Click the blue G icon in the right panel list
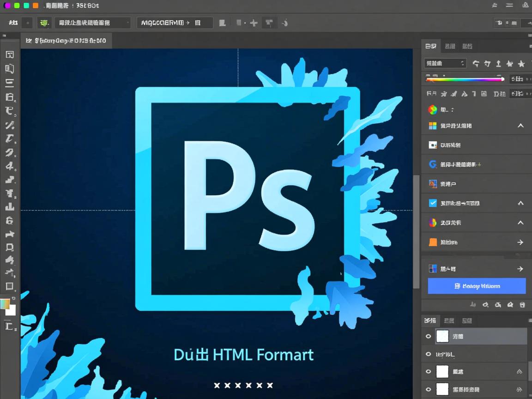The height and width of the screenshot is (399, 532). (433, 164)
